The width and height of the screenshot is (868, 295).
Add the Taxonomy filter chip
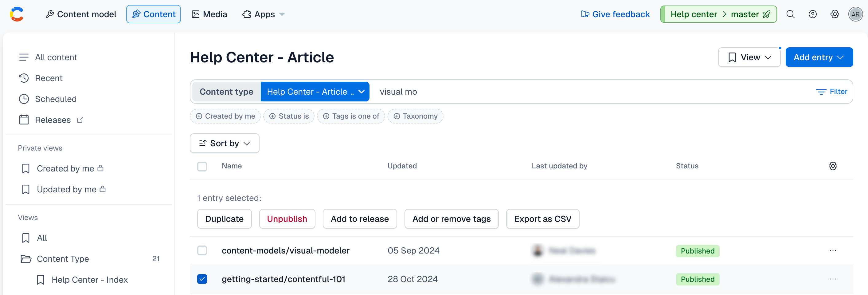pyautogui.click(x=416, y=116)
